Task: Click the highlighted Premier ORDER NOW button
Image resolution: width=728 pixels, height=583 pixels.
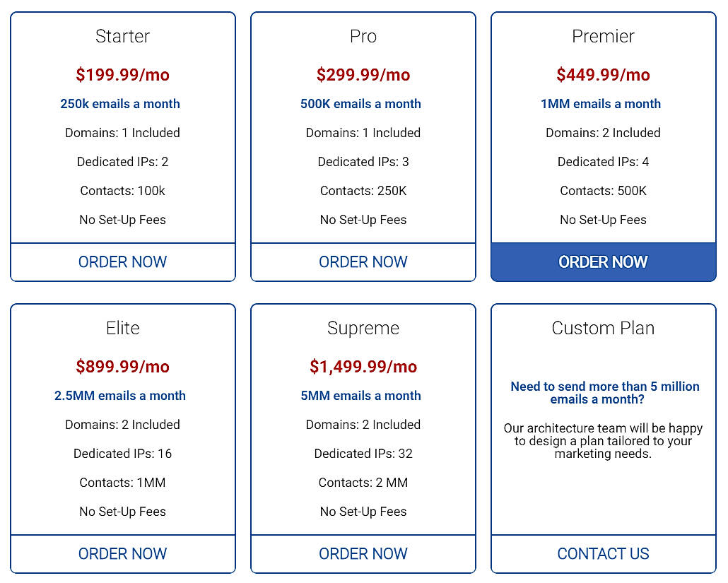Action: point(603,261)
